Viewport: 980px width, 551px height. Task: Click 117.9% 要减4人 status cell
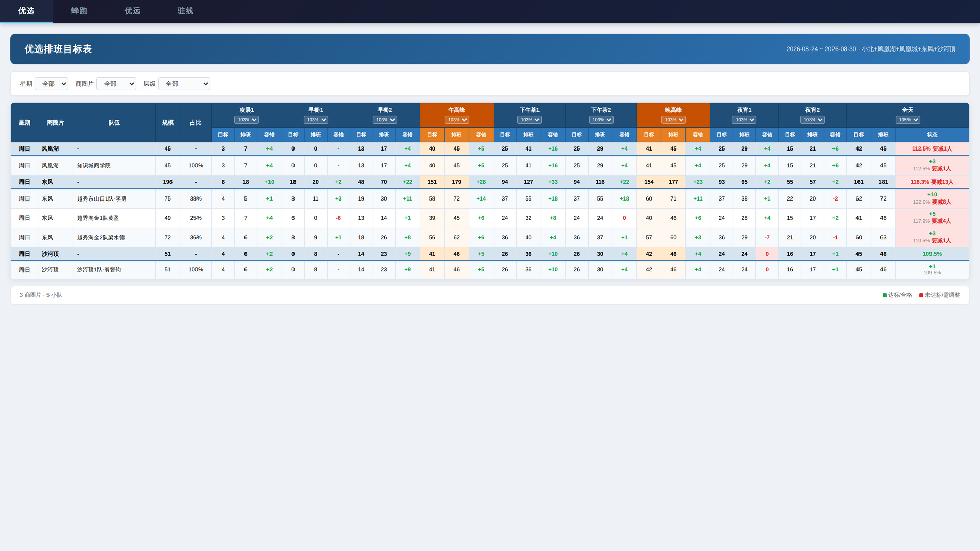(x=932, y=218)
